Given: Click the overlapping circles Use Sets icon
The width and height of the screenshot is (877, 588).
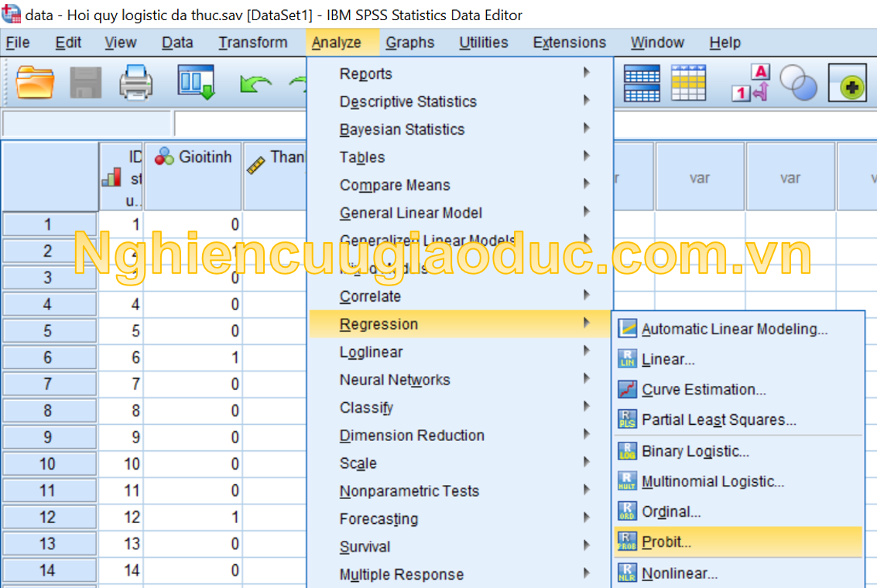Looking at the screenshot, I should point(797,83).
